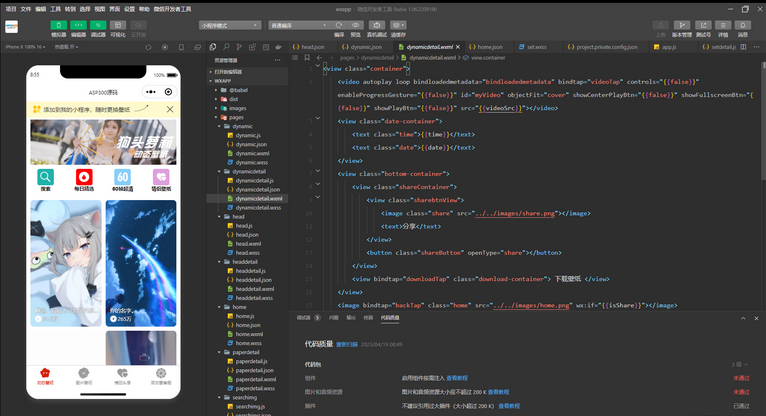766x416 pixels.
Task: Click the editor bookmark icon
Action: coord(307,58)
